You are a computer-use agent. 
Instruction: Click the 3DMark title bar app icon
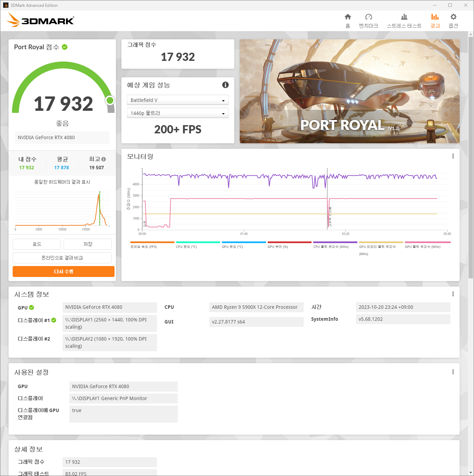(6, 5)
